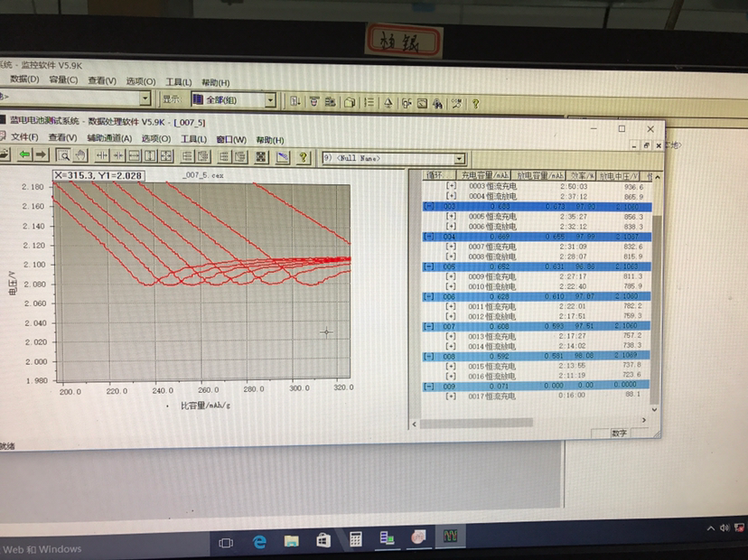748x560 pixels.
Task: Open 容量(C) menu in monitor software
Action: click(63, 79)
